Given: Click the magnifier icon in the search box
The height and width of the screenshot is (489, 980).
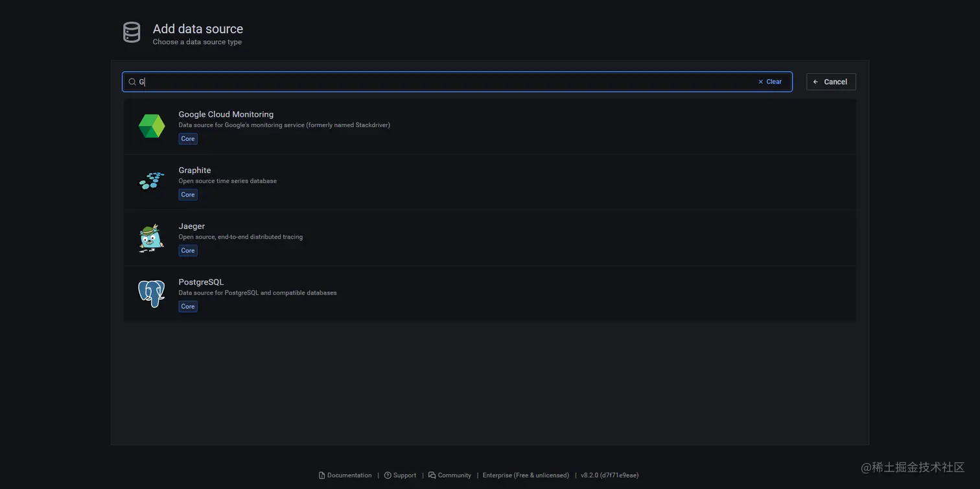Looking at the screenshot, I should (132, 82).
